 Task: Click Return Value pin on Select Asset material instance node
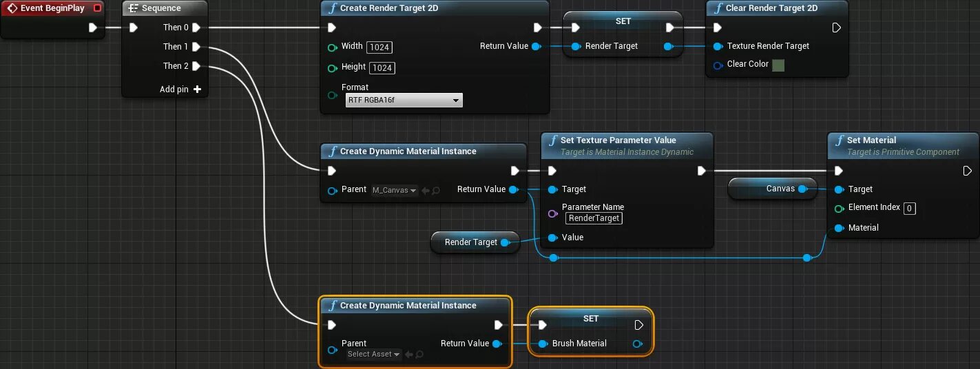coord(497,344)
